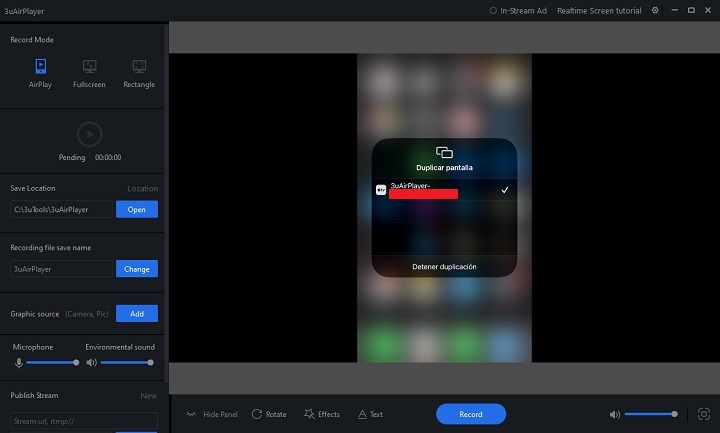Open the Realtime Screen tutorial
Screen dimensions: 720x433
[x=599, y=11]
